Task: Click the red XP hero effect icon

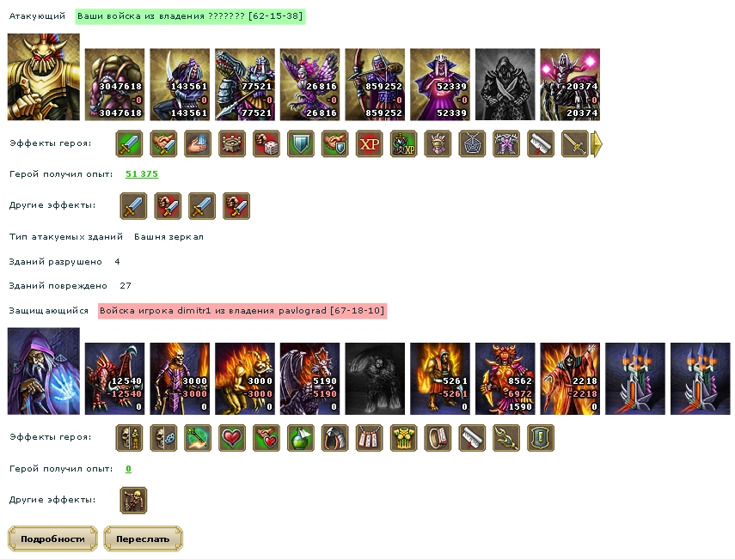Action: coord(369,143)
